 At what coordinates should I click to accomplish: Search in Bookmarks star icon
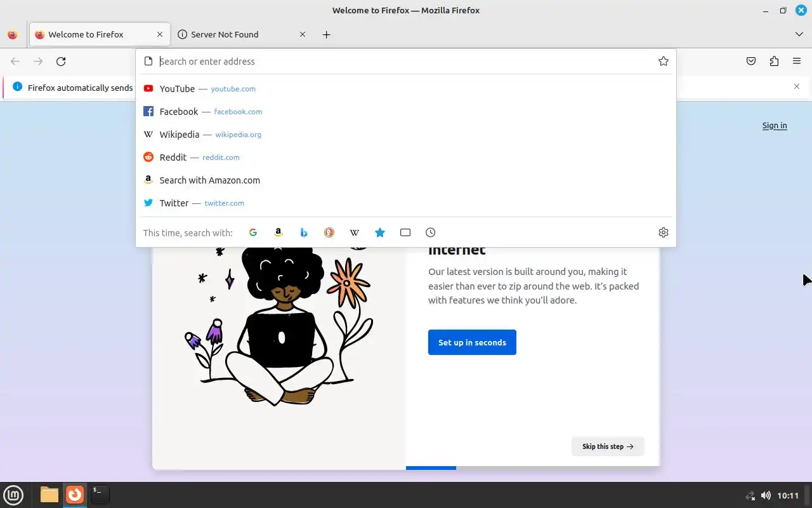pyautogui.click(x=380, y=232)
